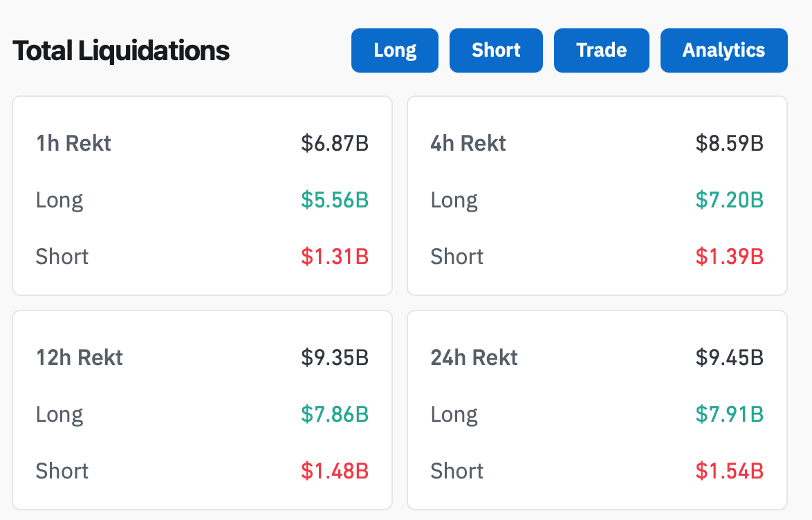This screenshot has height=520, width=812.
Task: Click the 24h Long value $7.91B
Action: (x=730, y=414)
